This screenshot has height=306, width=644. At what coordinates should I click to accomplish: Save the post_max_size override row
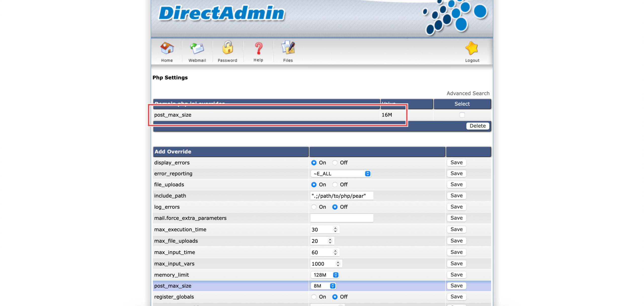tap(456, 286)
